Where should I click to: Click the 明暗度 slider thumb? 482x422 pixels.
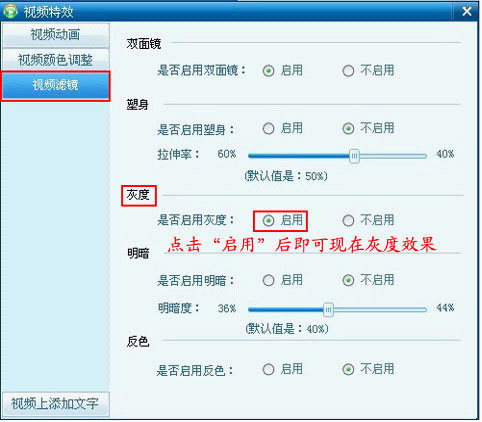point(328,310)
